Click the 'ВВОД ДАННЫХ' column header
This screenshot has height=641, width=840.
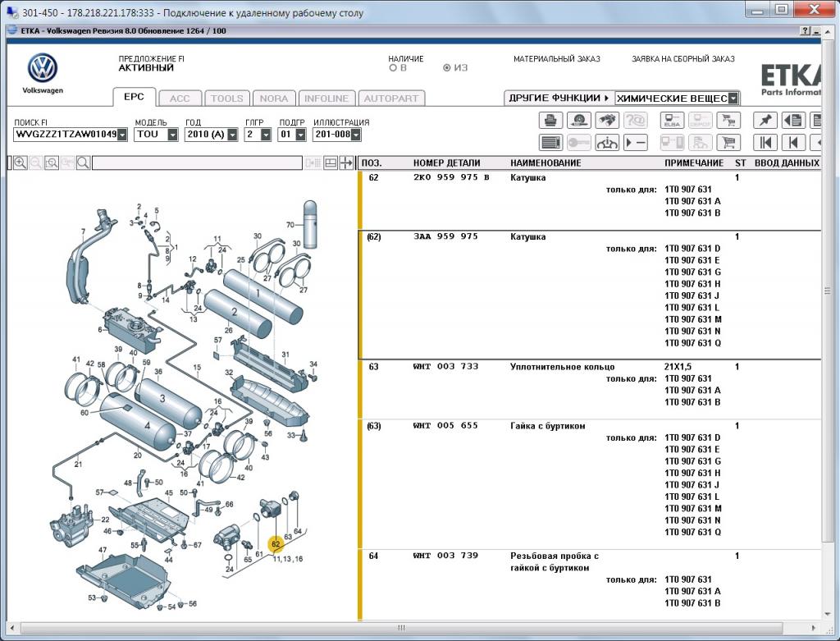click(787, 163)
